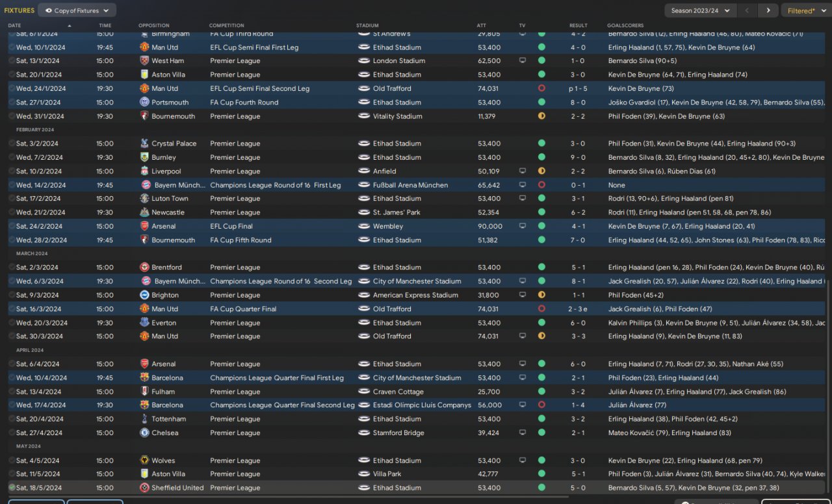Sort by the Opposition column header

click(154, 26)
